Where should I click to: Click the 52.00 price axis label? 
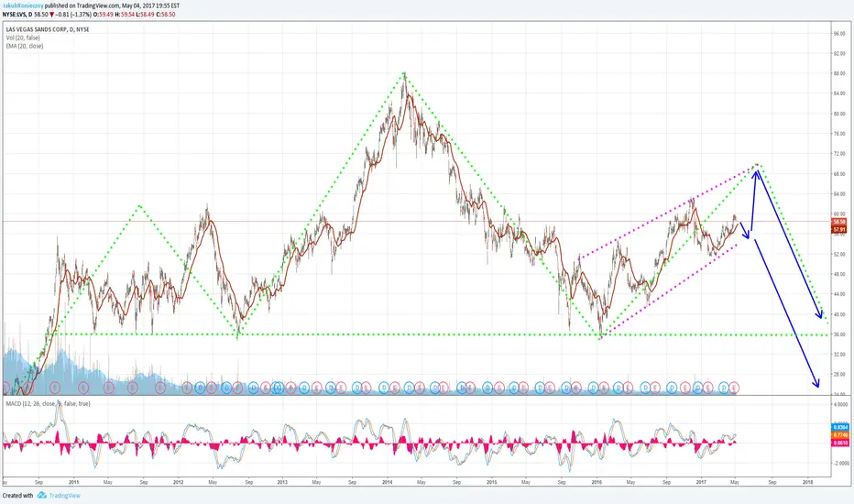[x=838, y=255]
